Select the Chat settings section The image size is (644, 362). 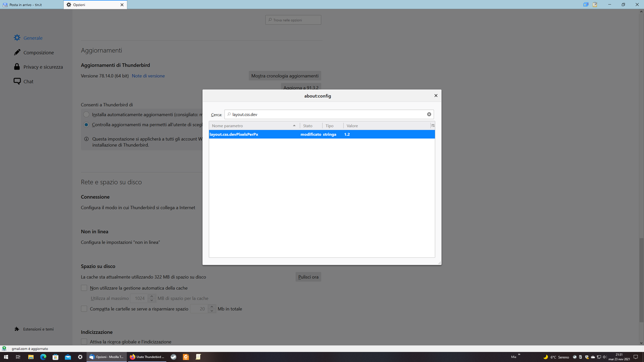(x=28, y=81)
